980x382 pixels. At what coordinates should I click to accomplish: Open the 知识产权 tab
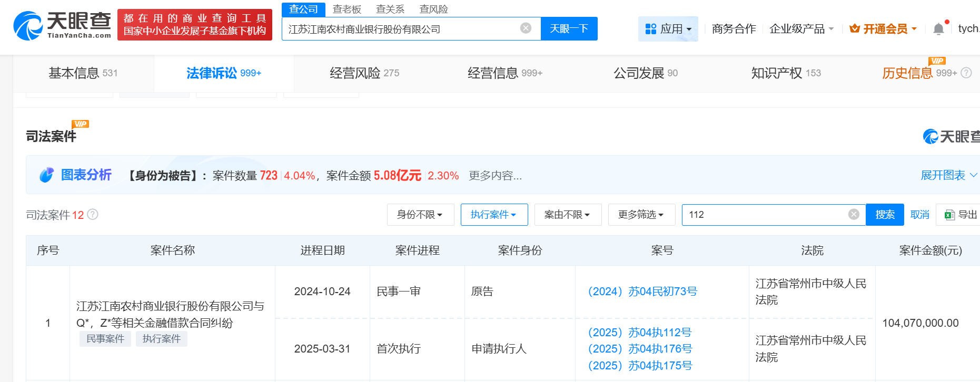786,73
